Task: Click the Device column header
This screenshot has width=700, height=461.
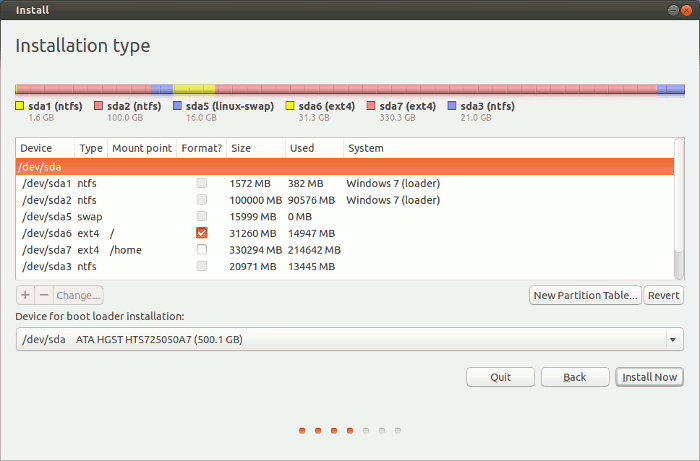Action: click(44, 148)
